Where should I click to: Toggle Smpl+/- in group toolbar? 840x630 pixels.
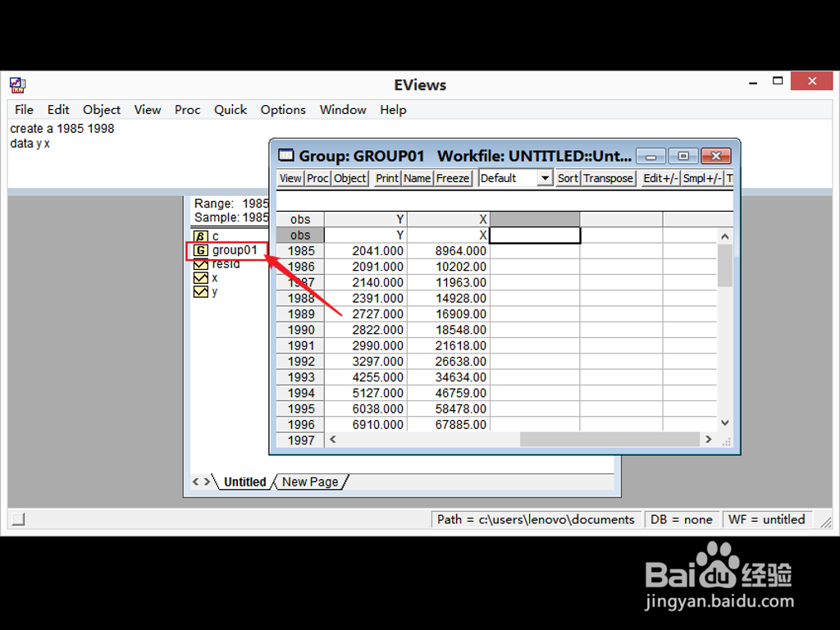click(x=702, y=178)
